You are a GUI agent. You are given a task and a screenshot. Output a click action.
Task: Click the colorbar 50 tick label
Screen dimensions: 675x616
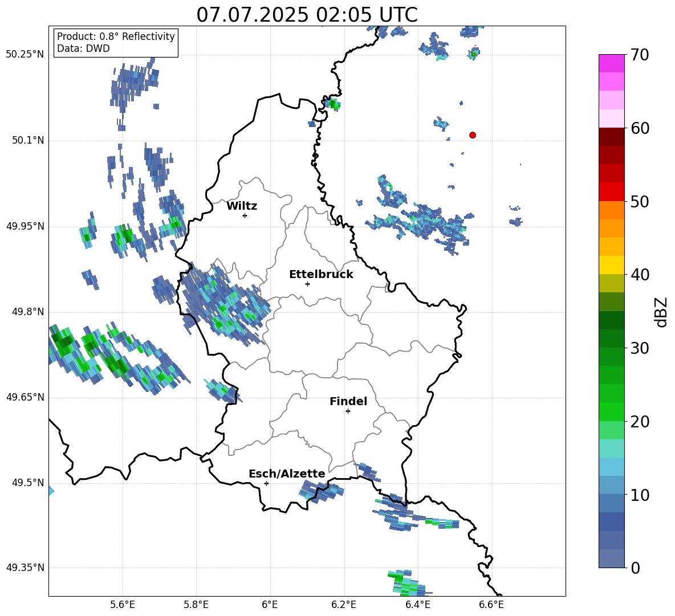640,202
